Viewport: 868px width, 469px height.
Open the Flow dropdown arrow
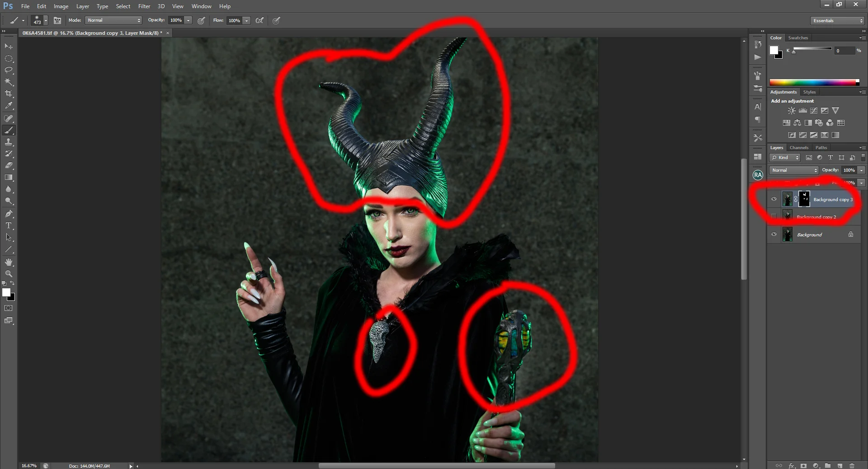point(246,20)
